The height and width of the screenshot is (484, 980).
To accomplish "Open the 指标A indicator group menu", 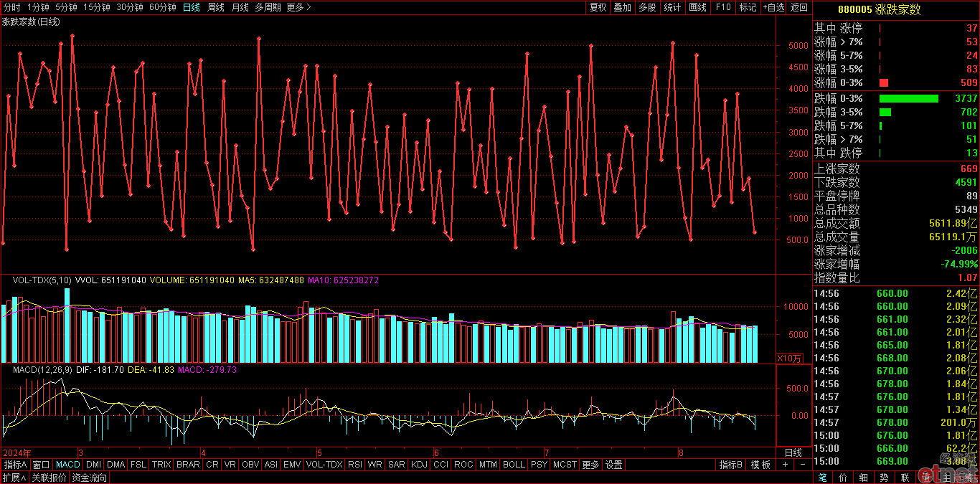I will [15, 465].
